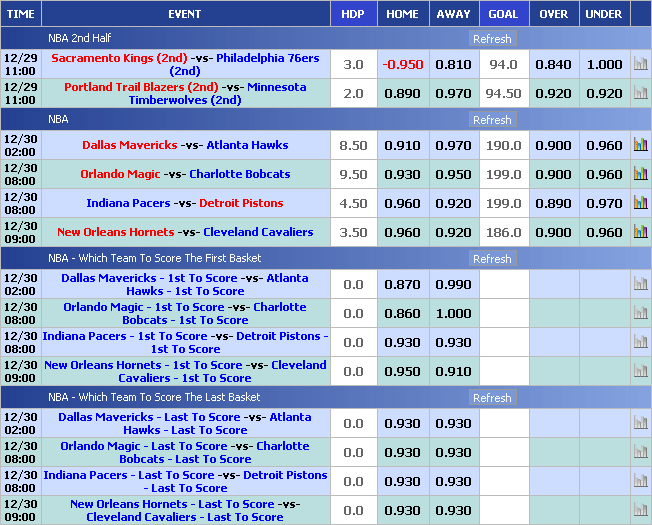Refresh the NBA 2nd Half section
Viewport: 652px width, 525px height.
[491, 39]
